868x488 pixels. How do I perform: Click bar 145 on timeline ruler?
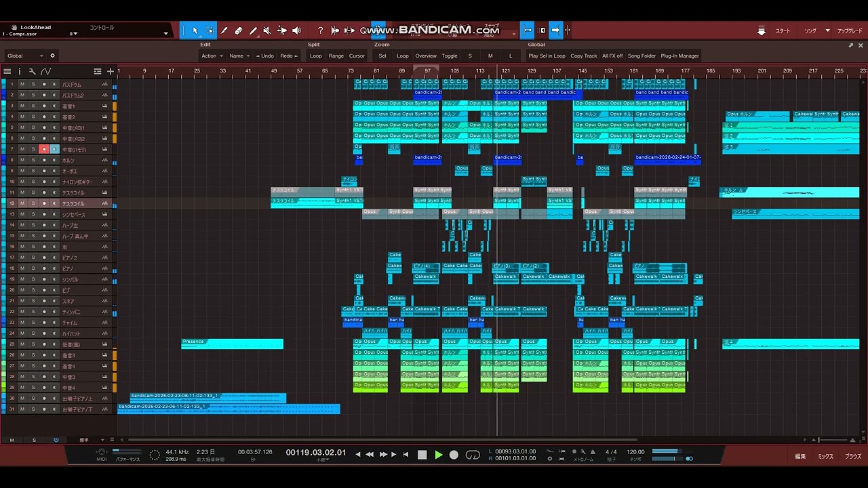coord(583,70)
